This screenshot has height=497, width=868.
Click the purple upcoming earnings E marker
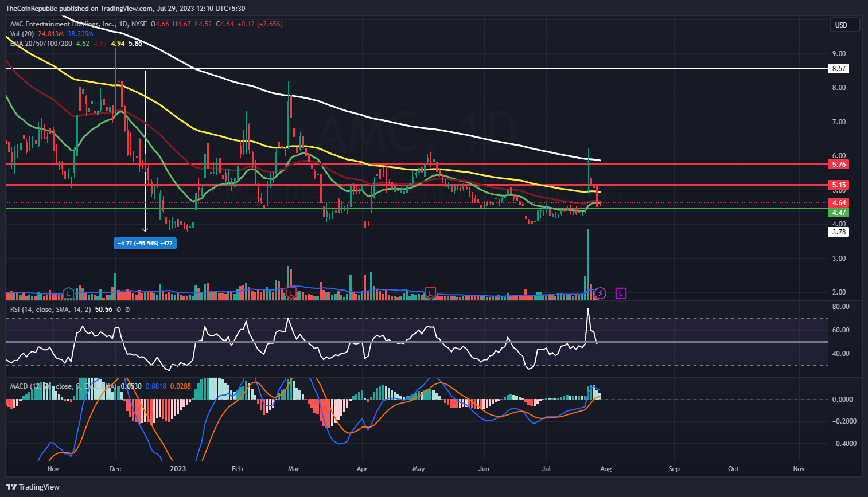(x=621, y=293)
